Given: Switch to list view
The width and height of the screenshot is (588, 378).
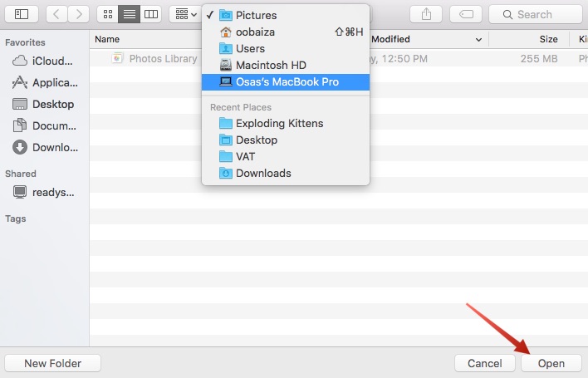Looking at the screenshot, I should pos(129,14).
